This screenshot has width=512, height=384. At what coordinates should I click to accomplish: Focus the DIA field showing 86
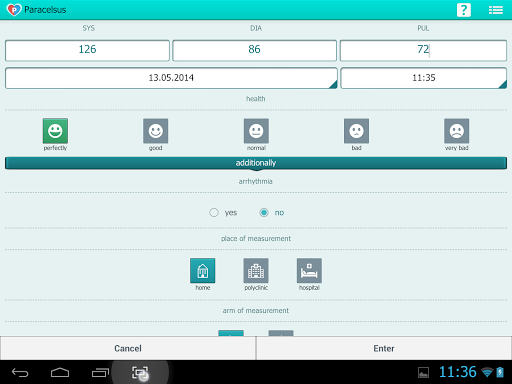[x=254, y=50]
